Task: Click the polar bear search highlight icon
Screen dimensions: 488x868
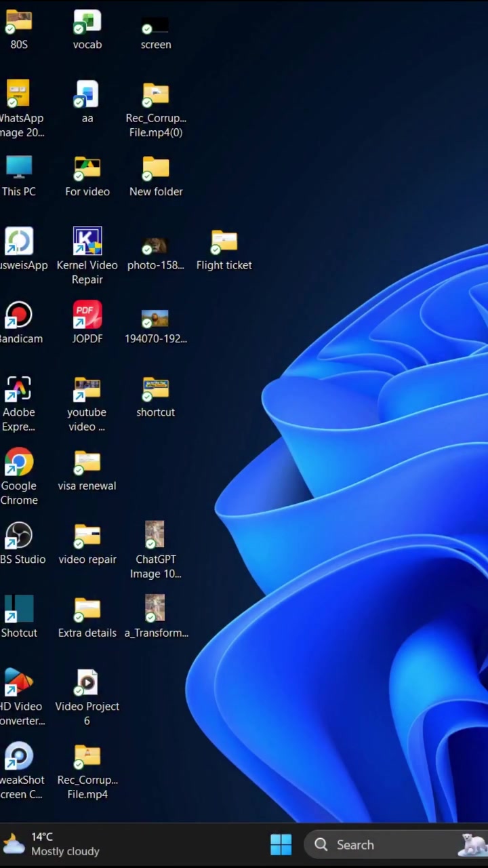Action: point(472,844)
